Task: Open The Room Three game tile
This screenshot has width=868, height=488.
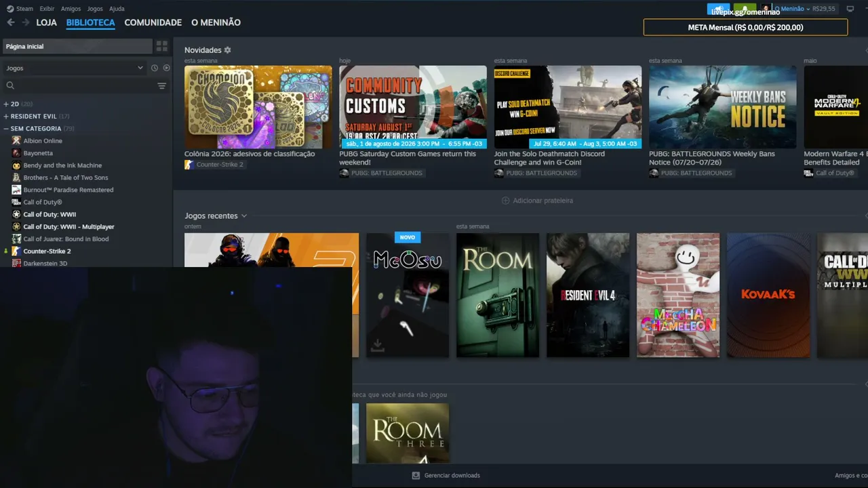Action: tap(408, 434)
